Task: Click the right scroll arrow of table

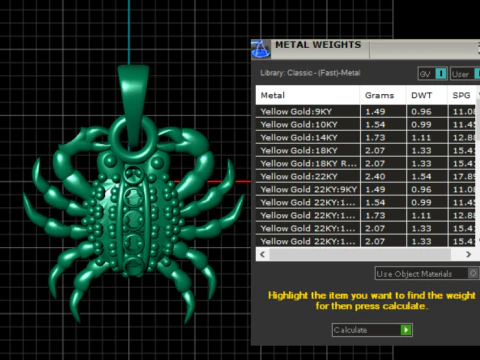Action: point(468,254)
